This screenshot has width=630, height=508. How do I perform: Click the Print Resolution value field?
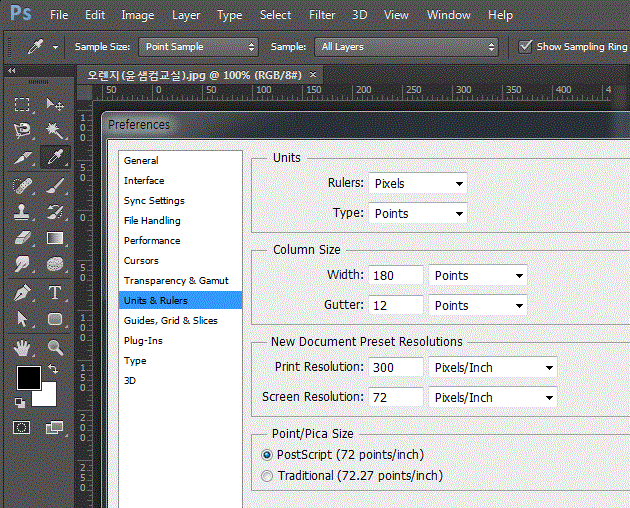pos(396,367)
